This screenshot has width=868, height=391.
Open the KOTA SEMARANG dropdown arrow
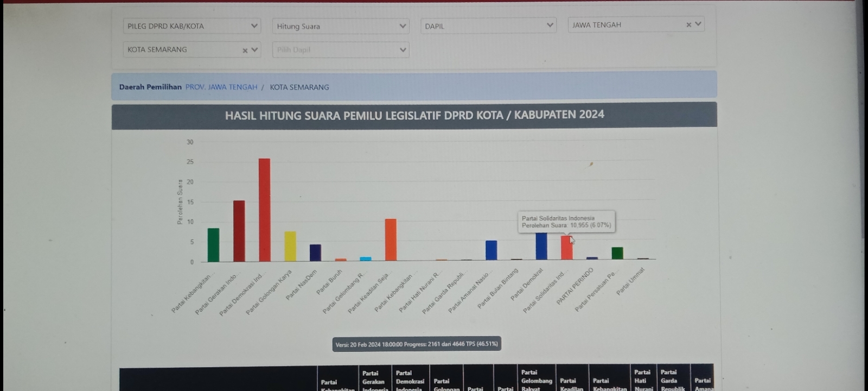[x=254, y=49]
